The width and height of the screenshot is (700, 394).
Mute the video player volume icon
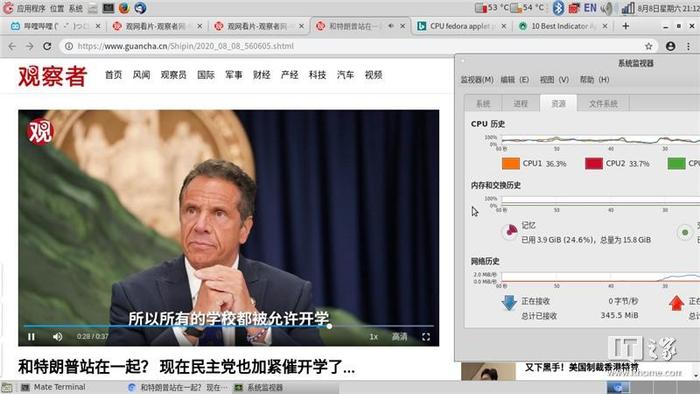point(58,336)
